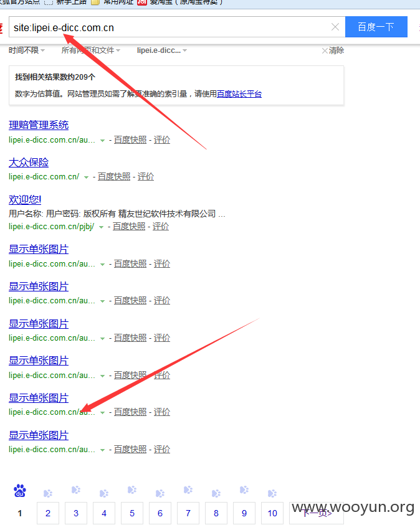Click 评价 for the 理赔管理系统 result

[x=162, y=140]
